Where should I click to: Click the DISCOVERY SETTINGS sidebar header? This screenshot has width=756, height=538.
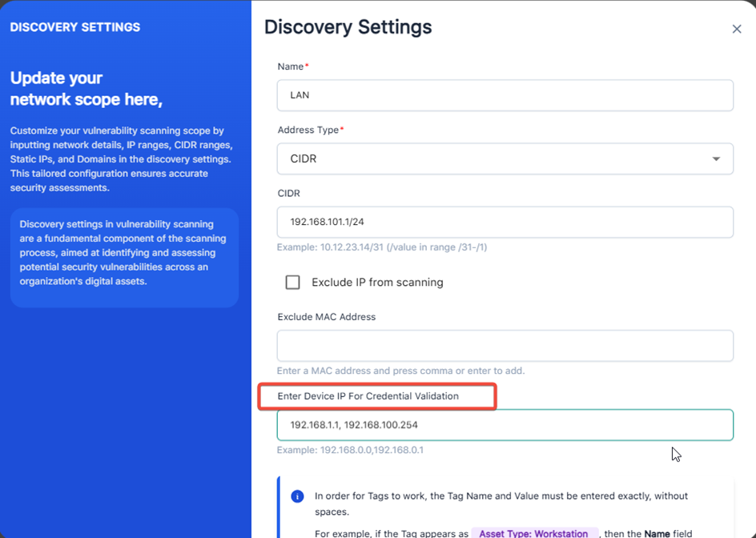pos(75,27)
